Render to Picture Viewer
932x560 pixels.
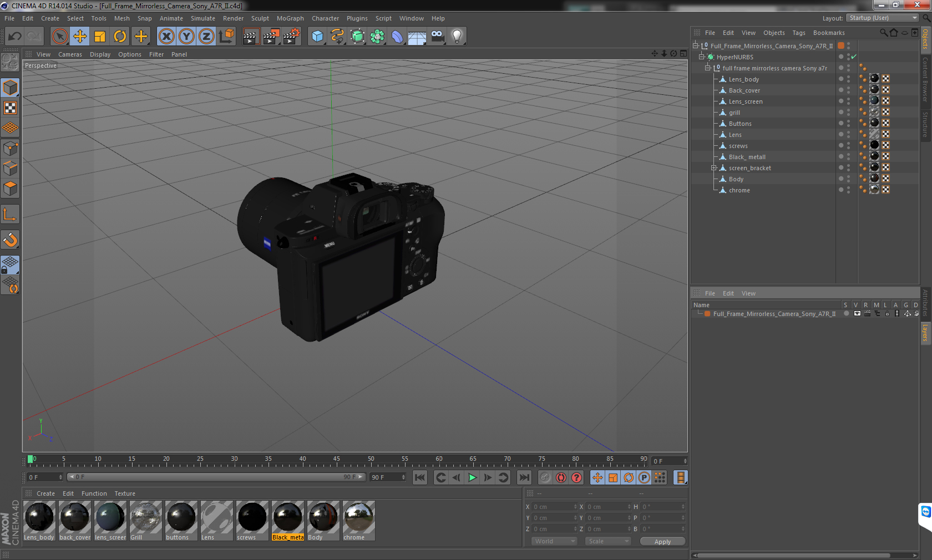(x=271, y=37)
